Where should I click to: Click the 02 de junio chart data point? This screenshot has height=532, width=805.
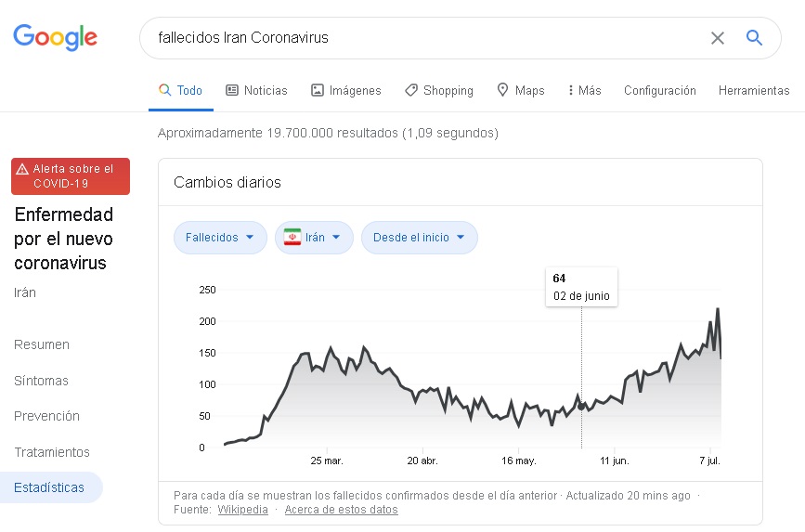point(582,407)
